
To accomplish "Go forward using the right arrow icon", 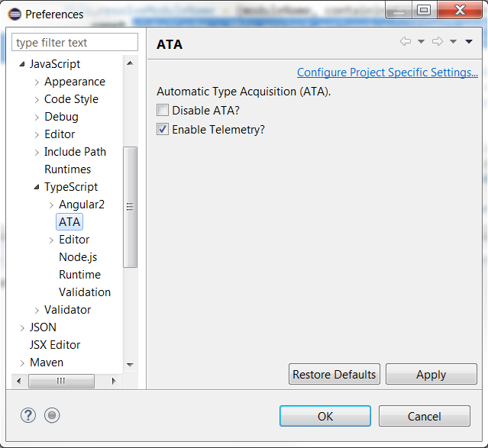I will tap(438, 41).
